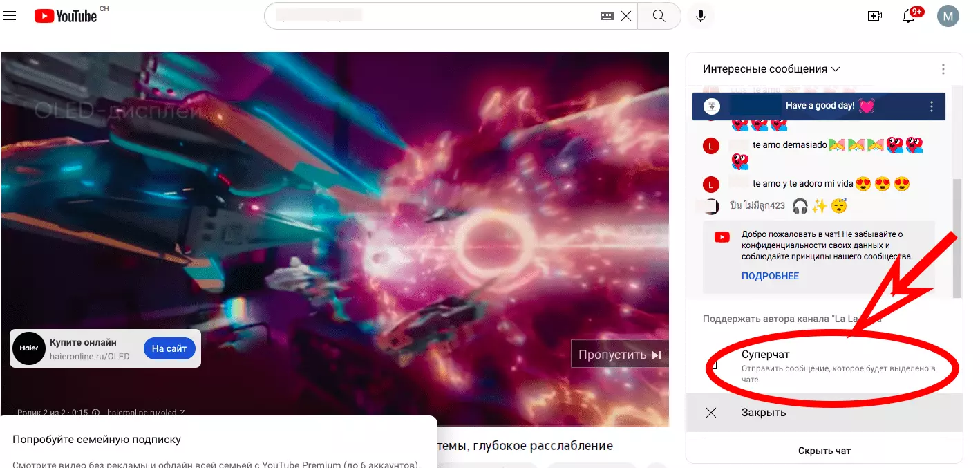
Task: Click chat scrollbar thumb
Action: 957,238
